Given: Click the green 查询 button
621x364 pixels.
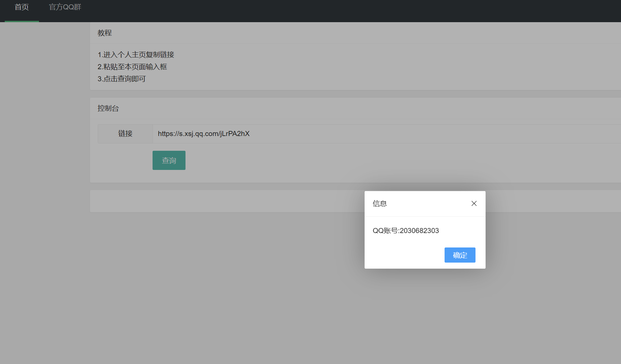Looking at the screenshot, I should 169,161.
